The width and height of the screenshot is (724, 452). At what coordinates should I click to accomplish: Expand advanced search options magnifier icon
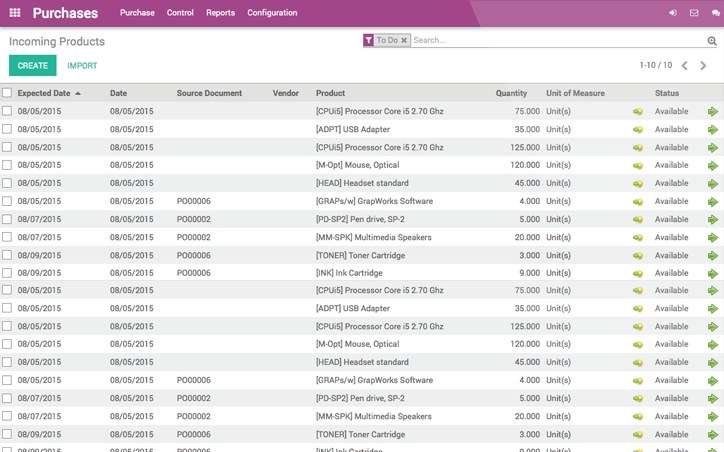point(712,41)
